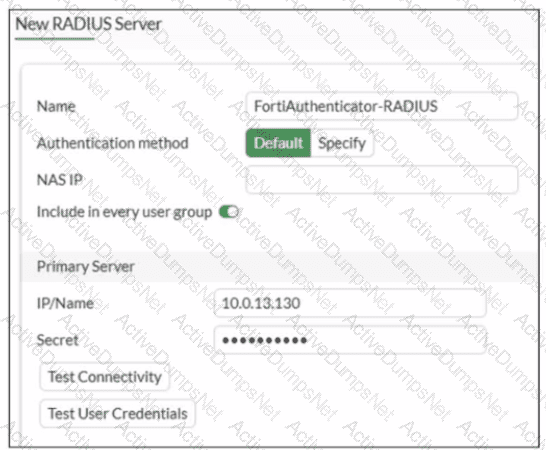Image resolution: width=546 pixels, height=450 pixels.
Task: Disable Include in every user group switch
Action: [x=229, y=212]
